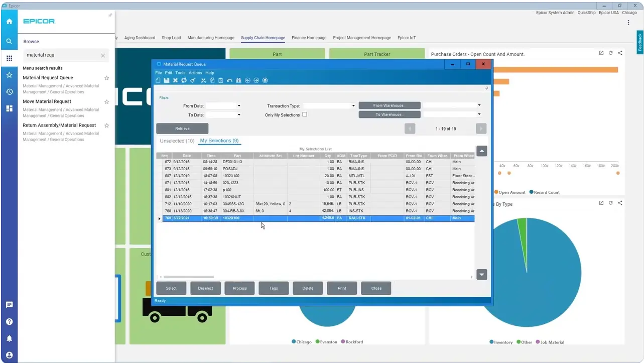The width and height of the screenshot is (644, 363).
Task: Open the dashboard tiles sidebar icon
Action: (9, 108)
